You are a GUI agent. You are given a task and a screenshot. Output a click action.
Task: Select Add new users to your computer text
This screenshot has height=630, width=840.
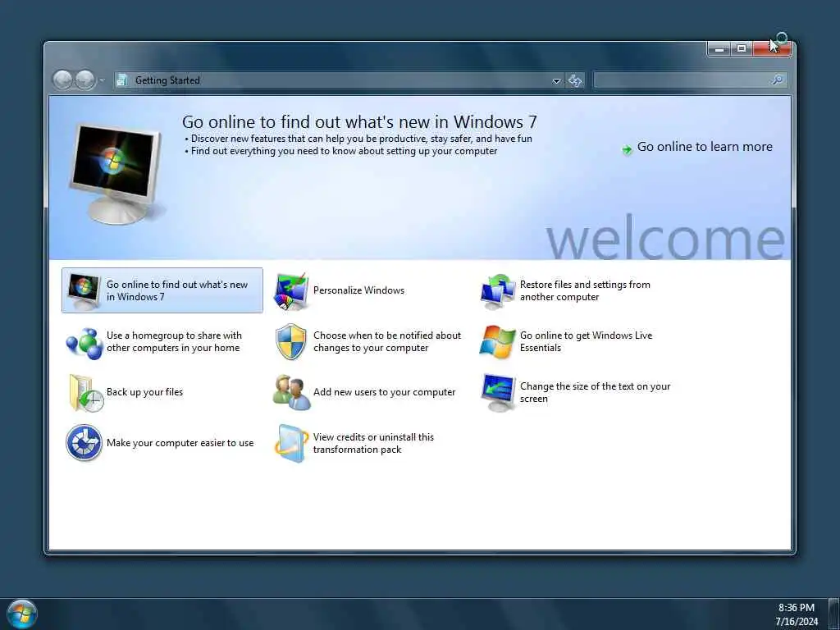(x=384, y=392)
